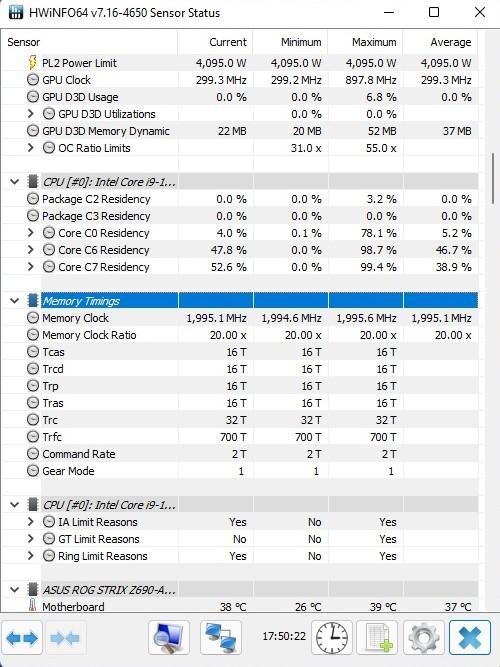Collapse the Memory Timings group
This screenshot has width=500, height=667.
click(14, 301)
